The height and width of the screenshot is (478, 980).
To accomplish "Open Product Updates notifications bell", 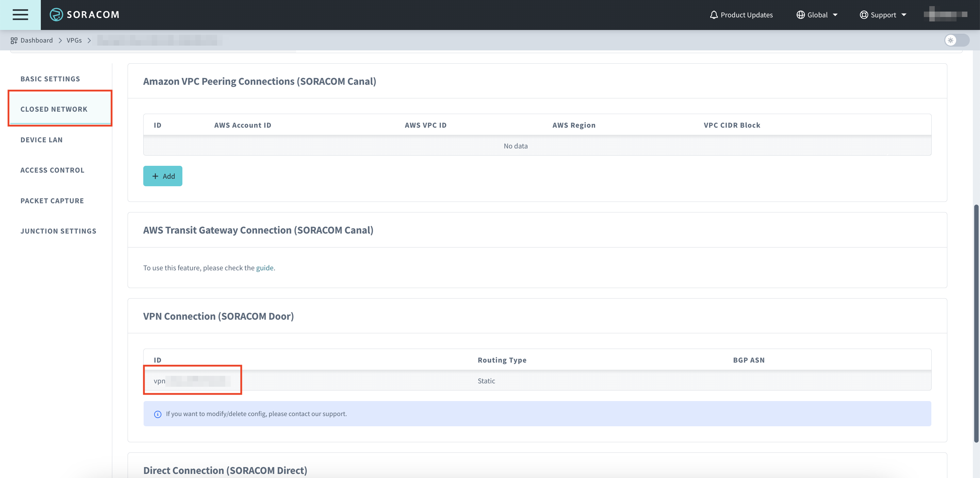I will pos(714,14).
